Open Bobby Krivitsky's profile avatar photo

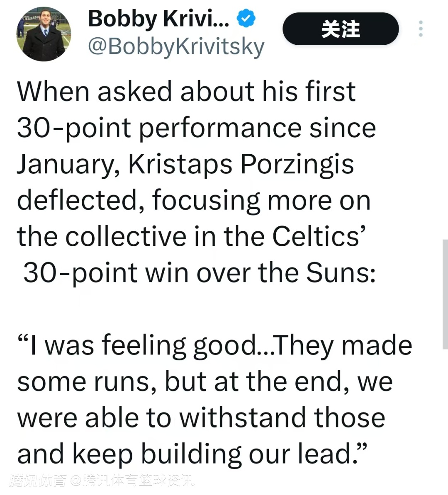click(x=44, y=35)
